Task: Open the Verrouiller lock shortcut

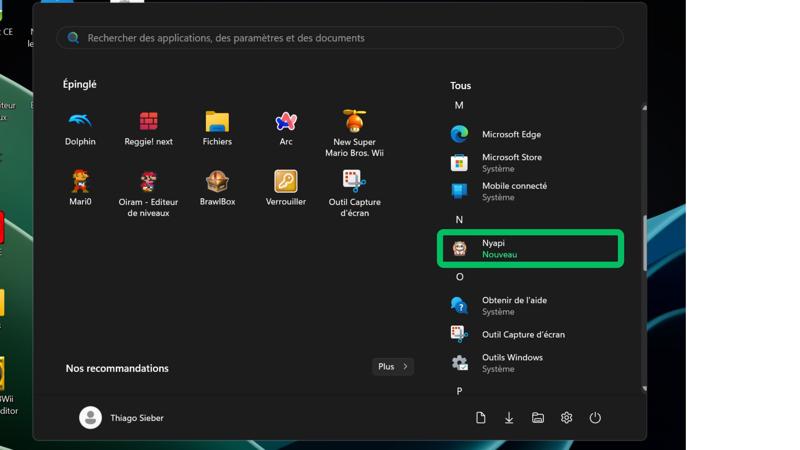Action: [x=286, y=187]
